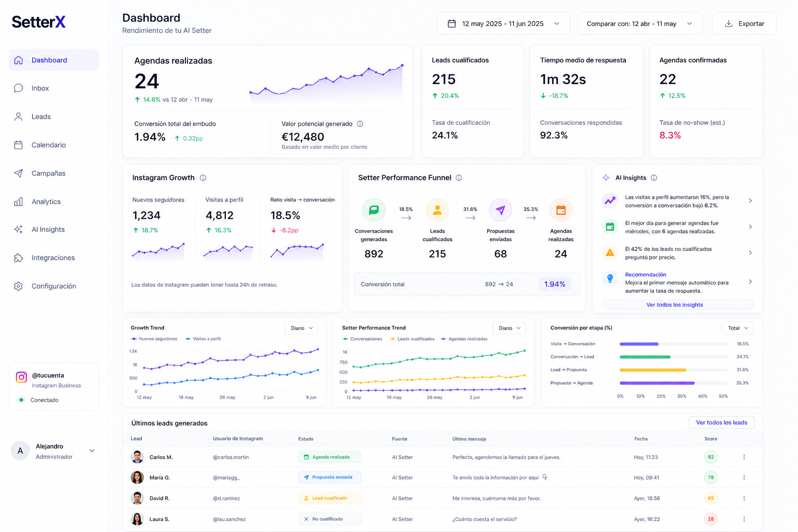Click the Integraciones puzzle icon
This screenshot has width=798, height=532.
point(18,258)
